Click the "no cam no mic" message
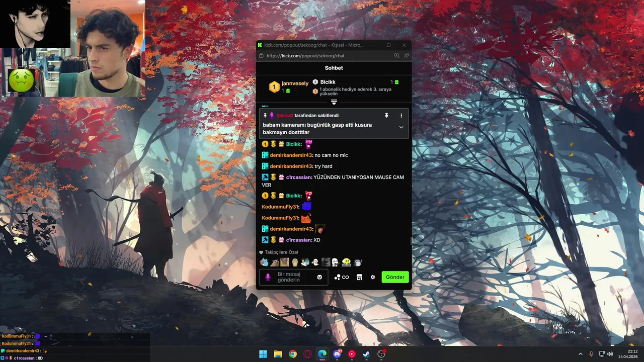644x362 pixels. (331, 155)
